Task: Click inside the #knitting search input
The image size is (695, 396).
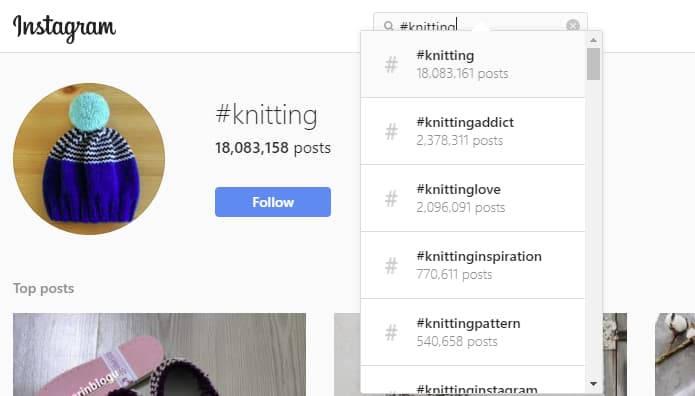Action: click(x=480, y=23)
